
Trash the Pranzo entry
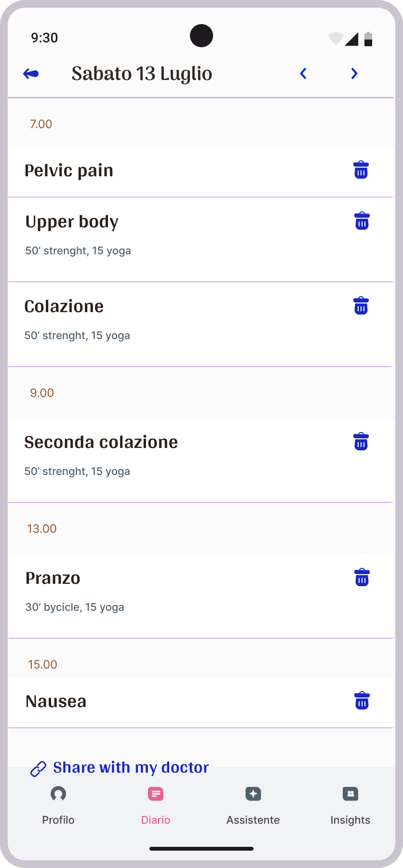[x=362, y=578]
